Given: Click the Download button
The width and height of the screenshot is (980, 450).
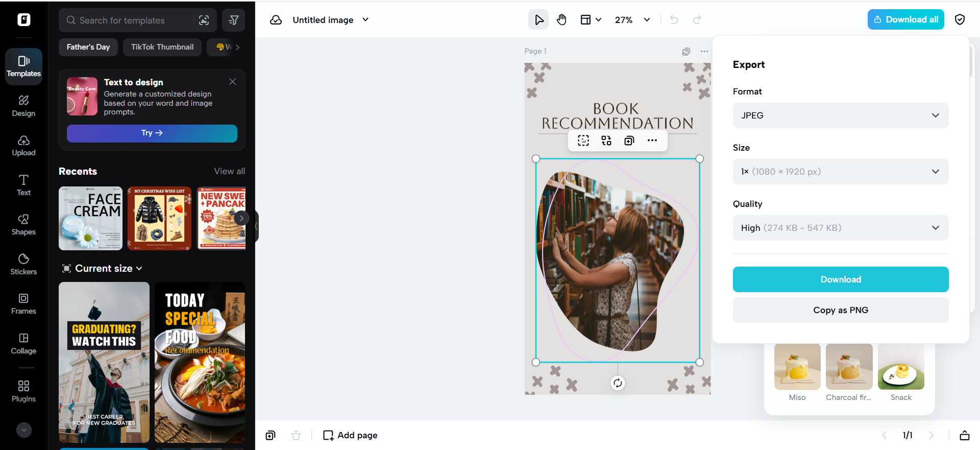Looking at the screenshot, I should tap(841, 279).
